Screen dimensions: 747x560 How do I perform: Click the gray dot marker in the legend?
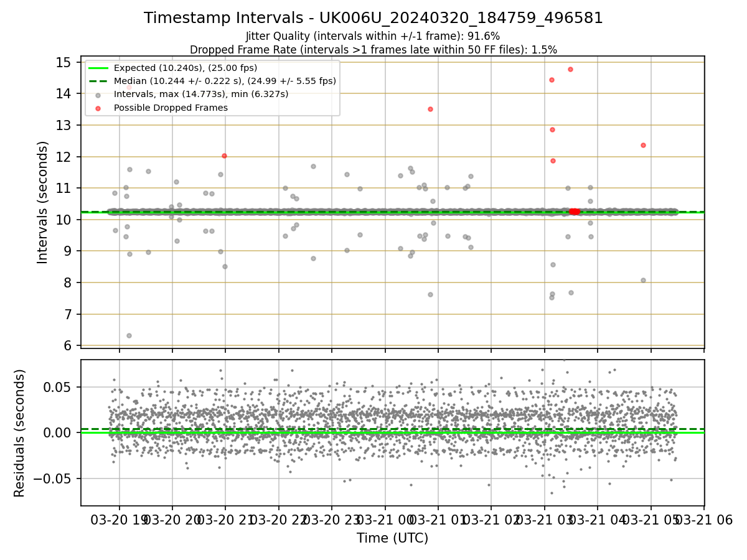99,95
